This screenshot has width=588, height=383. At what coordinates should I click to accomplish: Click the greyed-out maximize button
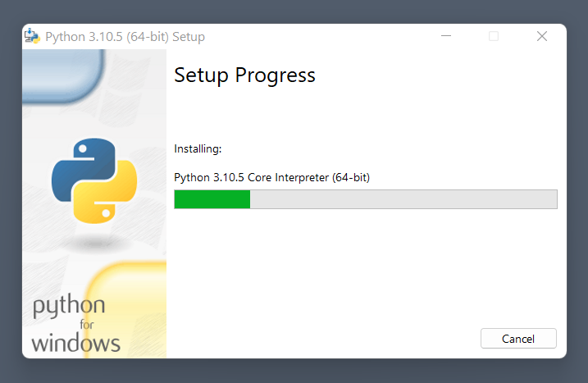pyautogui.click(x=494, y=36)
